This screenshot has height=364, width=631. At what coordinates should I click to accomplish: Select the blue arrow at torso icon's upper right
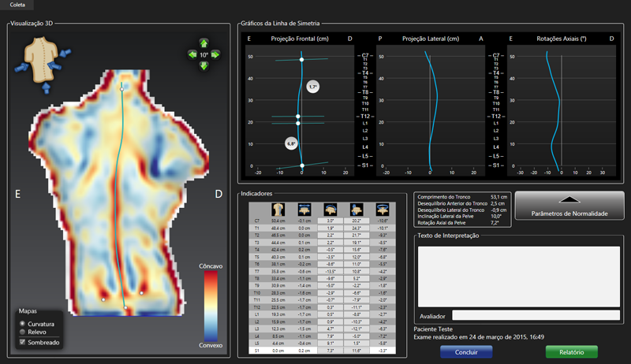pyautogui.click(x=65, y=53)
